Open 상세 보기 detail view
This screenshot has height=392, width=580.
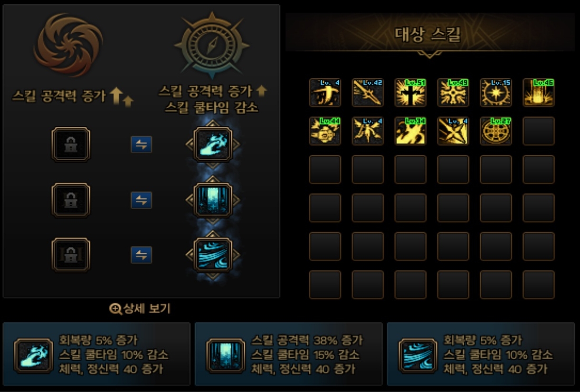(140, 309)
